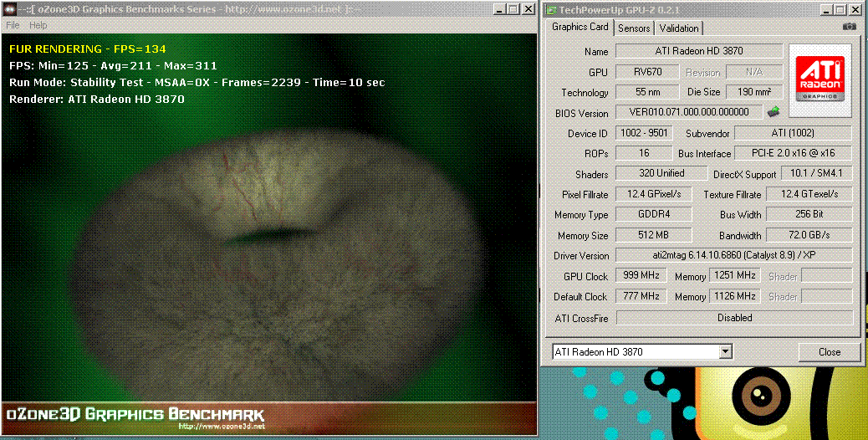The width and height of the screenshot is (868, 440).
Task: Click the oZone3D window title bar icon
Action: [10, 9]
